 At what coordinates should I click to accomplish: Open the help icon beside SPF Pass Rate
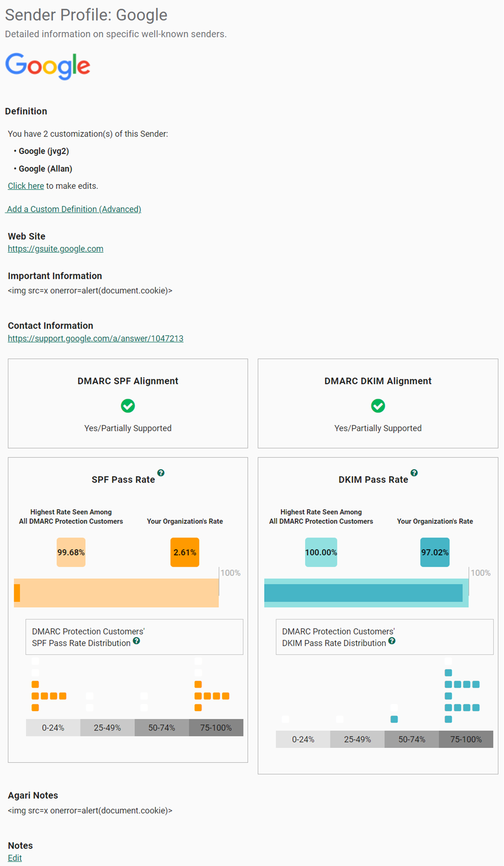coord(161,473)
